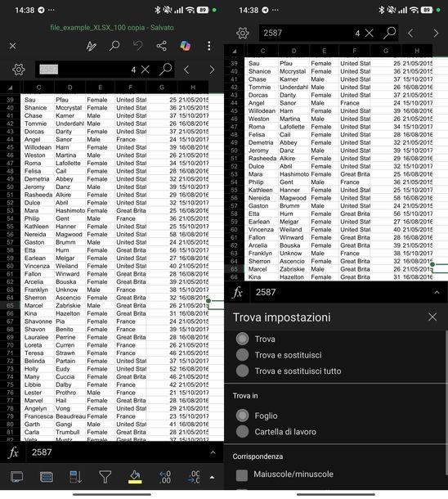Select row 50 header in right sheet

pyautogui.click(x=235, y=151)
